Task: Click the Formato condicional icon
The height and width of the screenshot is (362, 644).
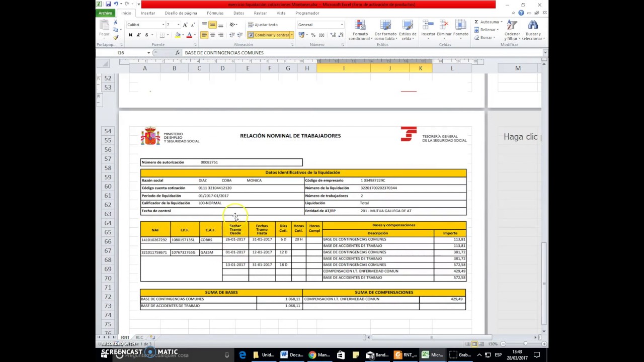Action: 359,30
